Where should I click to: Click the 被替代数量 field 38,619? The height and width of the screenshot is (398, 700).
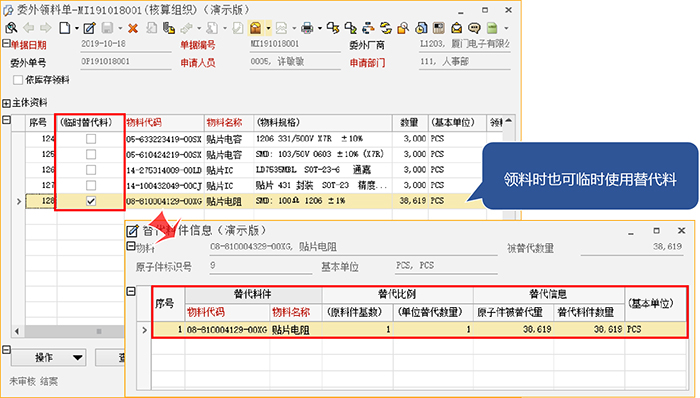pyautogui.click(x=632, y=247)
